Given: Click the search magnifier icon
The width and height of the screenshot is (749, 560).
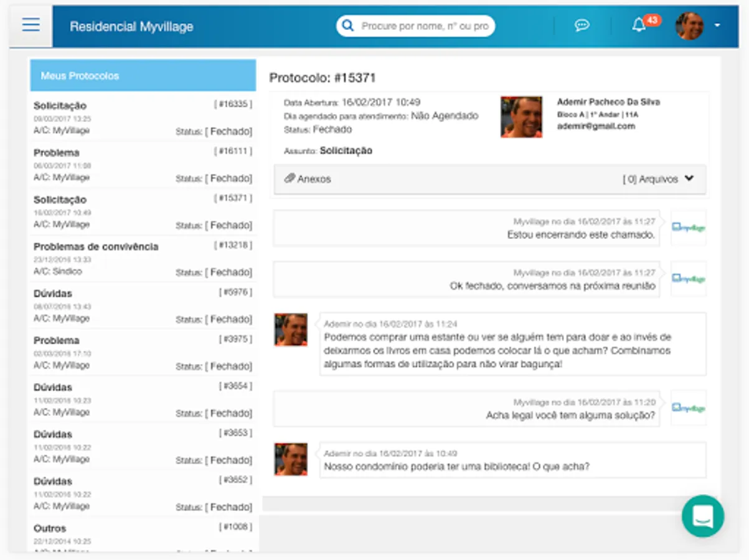Looking at the screenshot, I should 349,26.
